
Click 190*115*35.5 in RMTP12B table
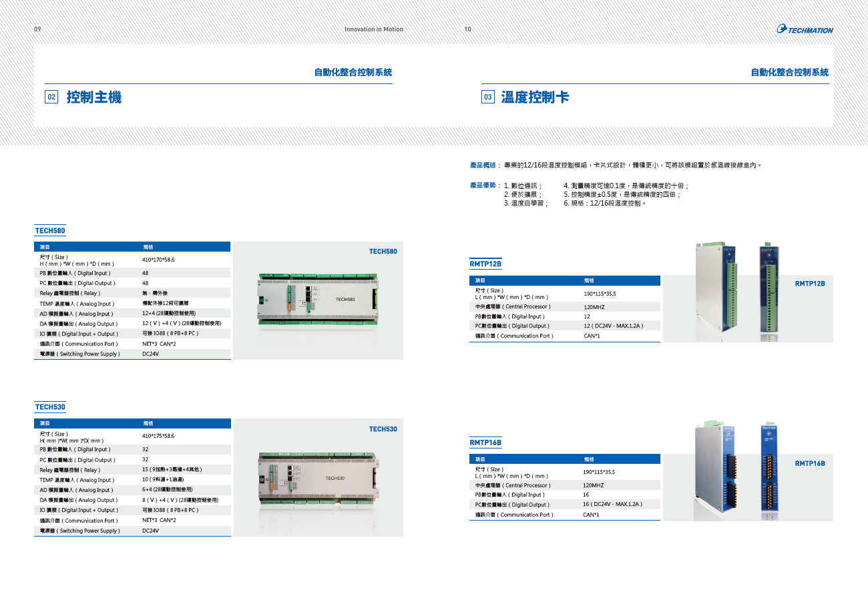click(x=600, y=294)
